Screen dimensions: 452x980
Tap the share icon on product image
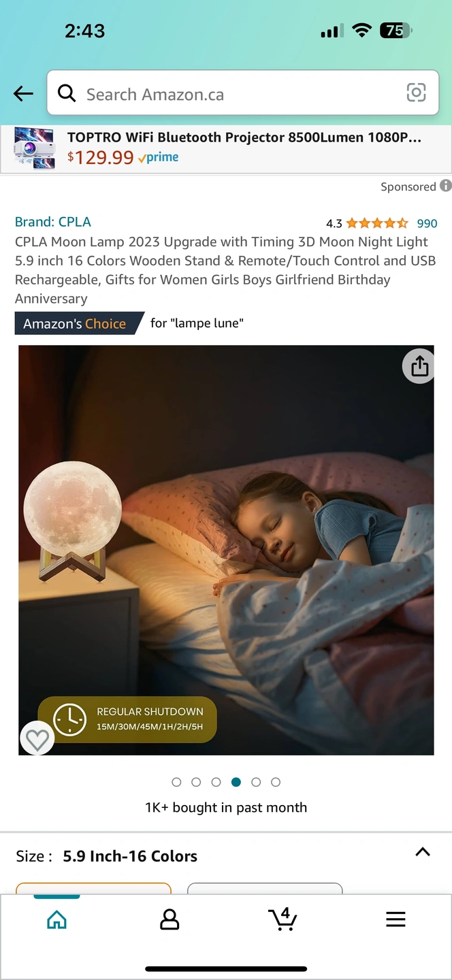[419, 367]
